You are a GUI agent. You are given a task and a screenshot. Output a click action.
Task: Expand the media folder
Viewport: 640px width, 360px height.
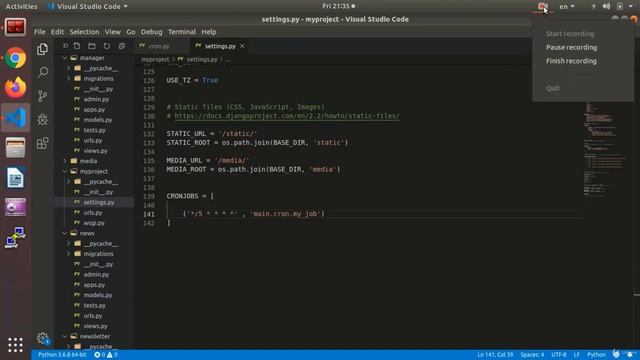65,161
